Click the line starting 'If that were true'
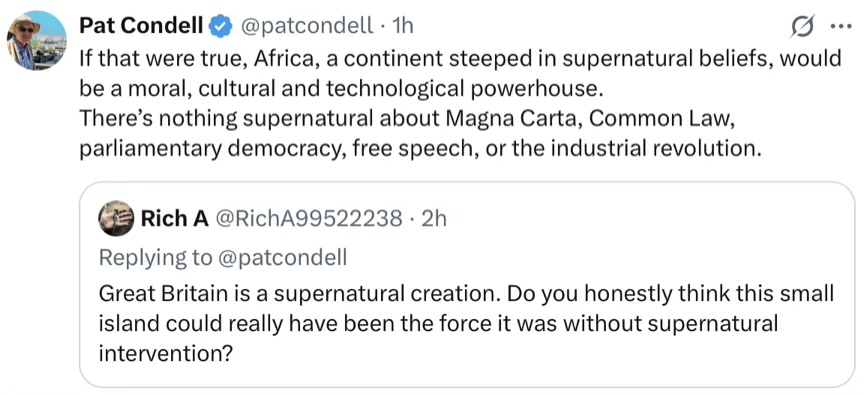Image resolution: width=864 pixels, height=395 pixels. click(x=461, y=58)
